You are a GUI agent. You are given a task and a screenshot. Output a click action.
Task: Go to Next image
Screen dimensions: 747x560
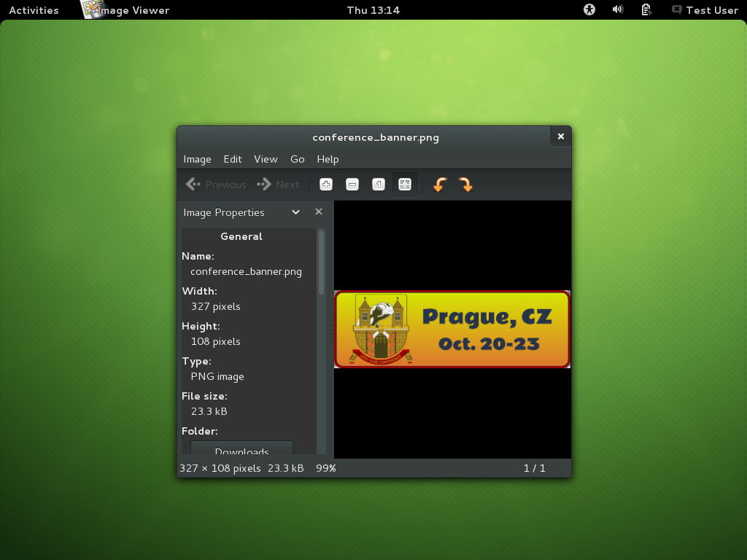pyautogui.click(x=278, y=184)
